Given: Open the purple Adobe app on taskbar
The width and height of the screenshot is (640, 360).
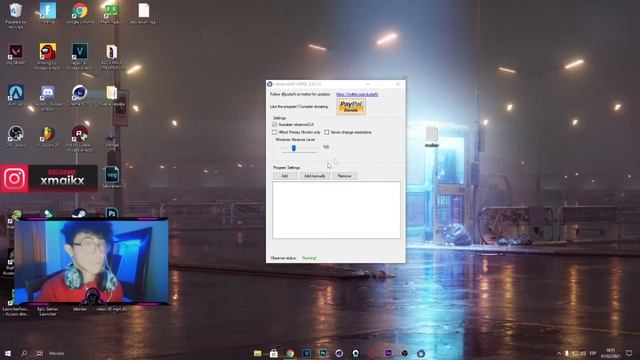Looking at the screenshot, I should (x=388, y=353).
